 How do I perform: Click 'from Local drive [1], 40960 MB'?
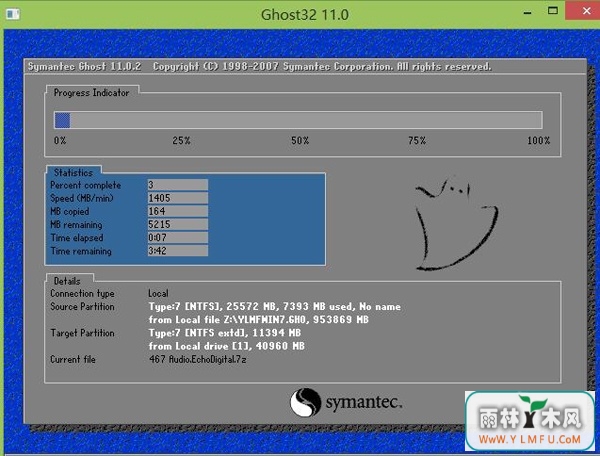tap(227, 346)
